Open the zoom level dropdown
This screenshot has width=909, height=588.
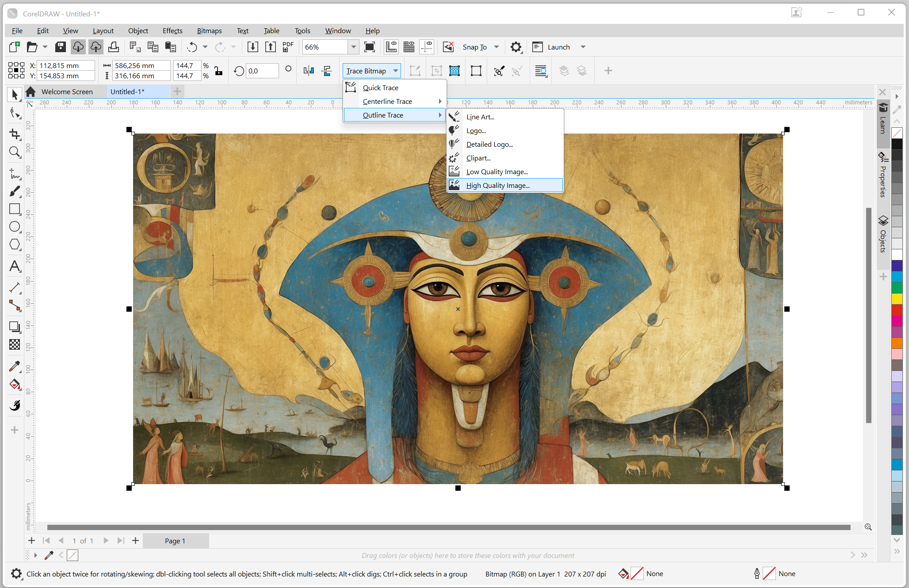(x=353, y=47)
